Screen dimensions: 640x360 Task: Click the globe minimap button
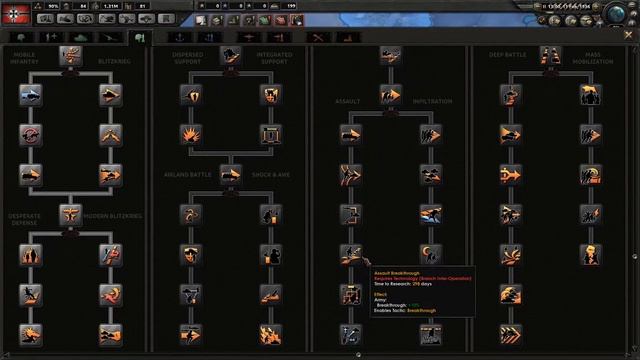point(616,14)
